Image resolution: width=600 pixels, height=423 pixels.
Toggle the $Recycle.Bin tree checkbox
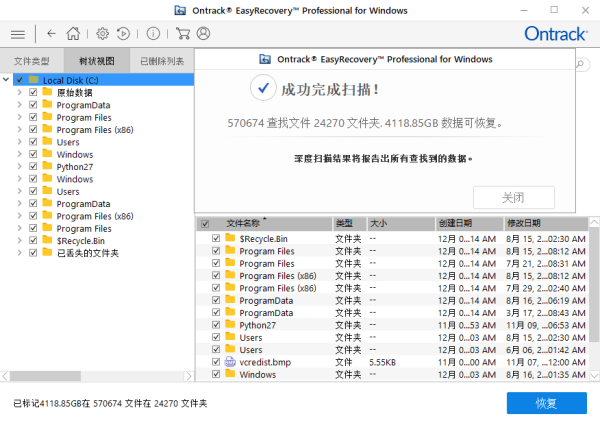[33, 240]
